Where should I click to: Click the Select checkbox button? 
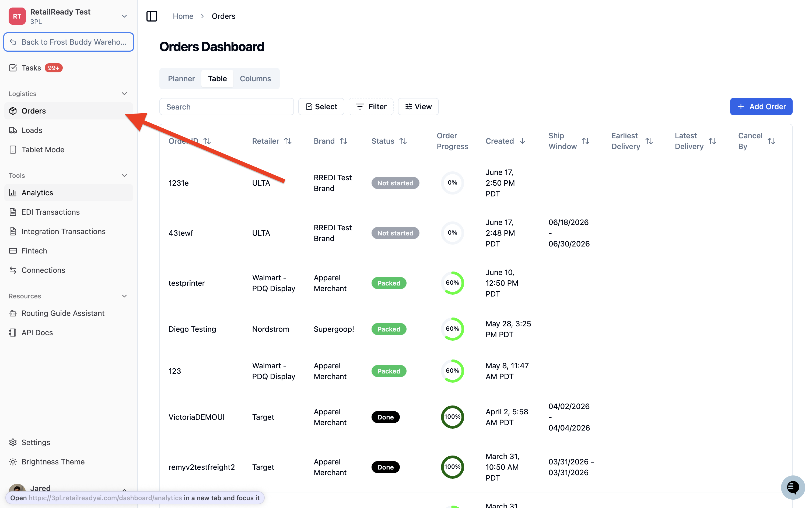pyautogui.click(x=321, y=107)
